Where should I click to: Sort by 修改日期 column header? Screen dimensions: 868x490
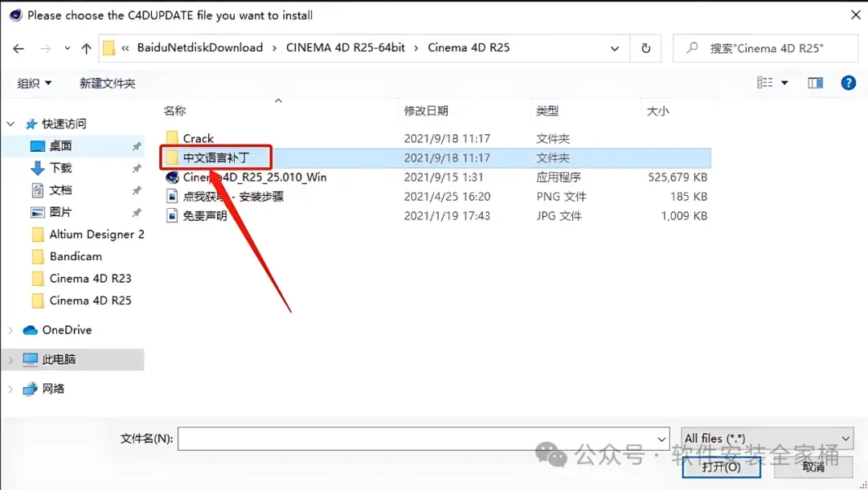[x=426, y=111]
